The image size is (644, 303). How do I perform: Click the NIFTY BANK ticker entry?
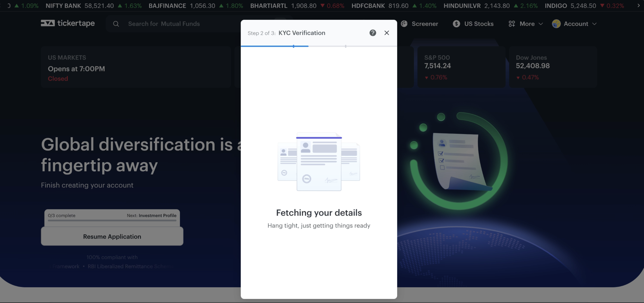tap(94, 6)
